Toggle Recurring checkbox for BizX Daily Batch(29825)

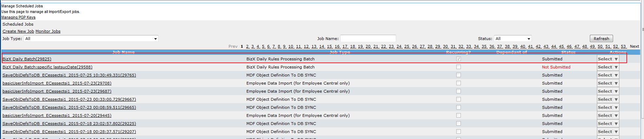[458, 59]
